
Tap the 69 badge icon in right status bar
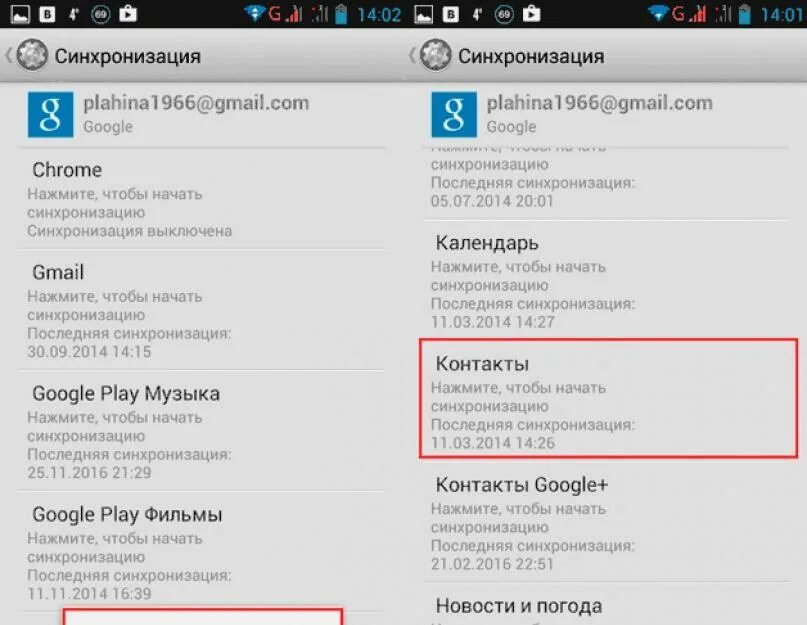click(x=504, y=14)
